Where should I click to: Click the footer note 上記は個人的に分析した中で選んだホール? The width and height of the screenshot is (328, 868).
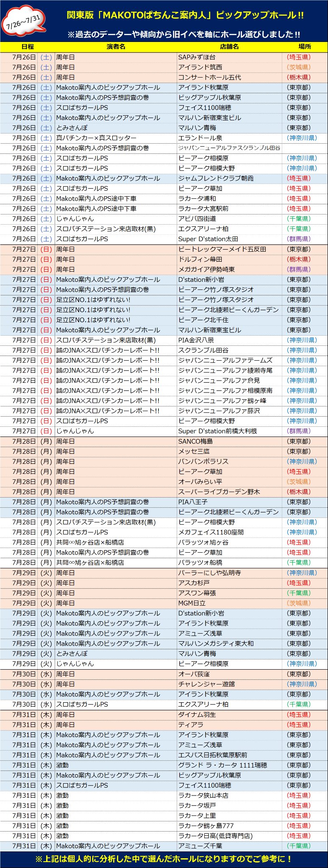(x=164, y=859)
